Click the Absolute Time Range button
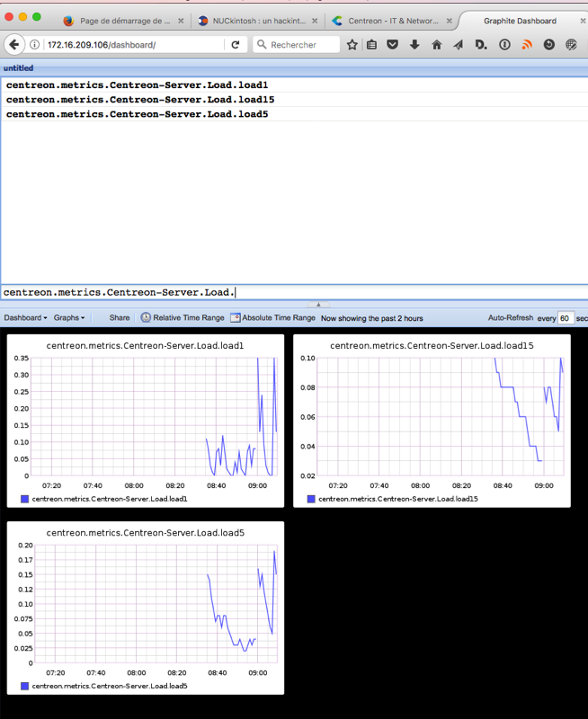Screen dimensions: 588x719 pos(272,318)
